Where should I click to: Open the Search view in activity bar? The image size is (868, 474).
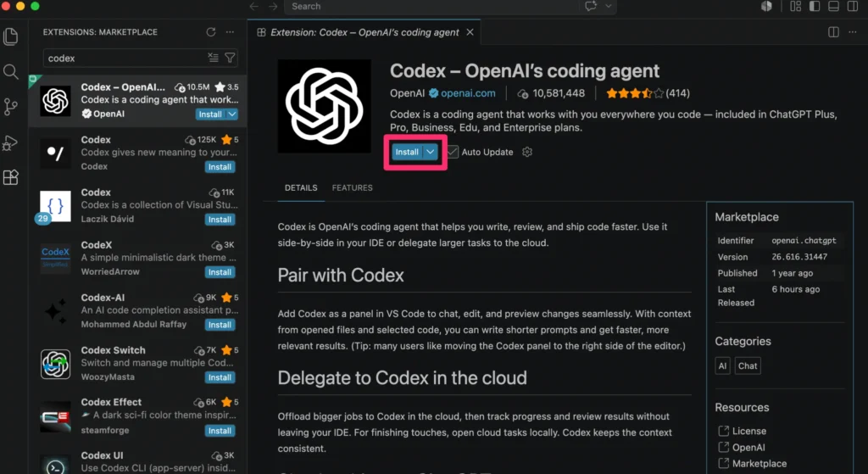[x=10, y=71]
